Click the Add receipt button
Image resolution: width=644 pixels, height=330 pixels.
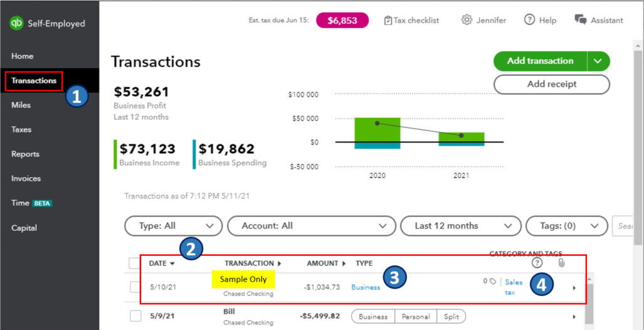coord(551,84)
